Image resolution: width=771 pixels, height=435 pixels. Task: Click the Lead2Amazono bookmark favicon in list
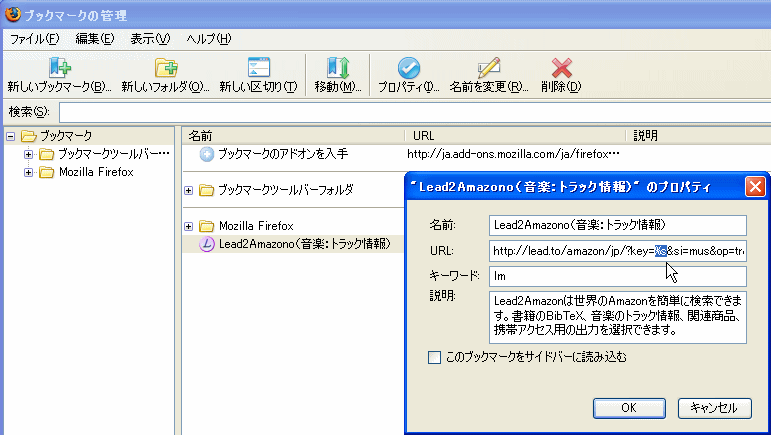tap(207, 244)
